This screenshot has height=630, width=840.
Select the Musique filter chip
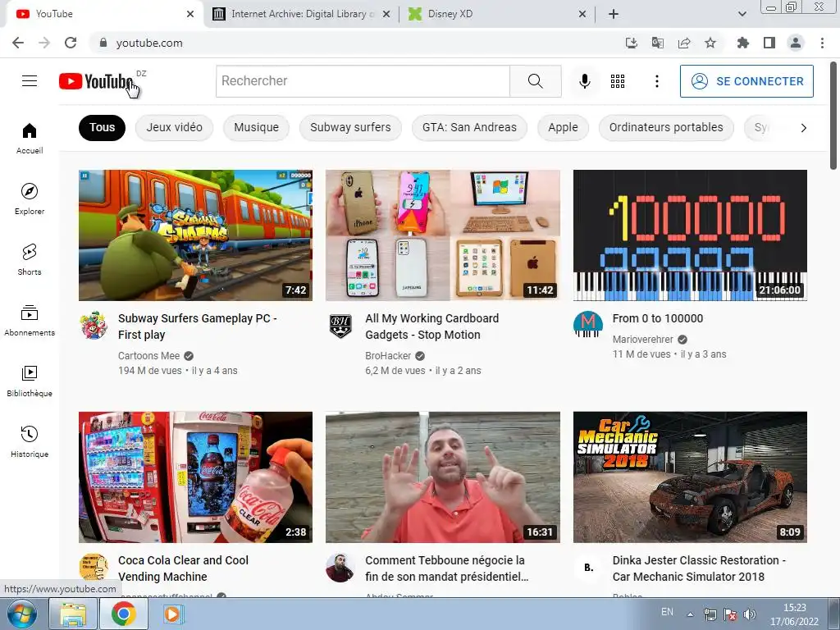pyautogui.click(x=256, y=127)
